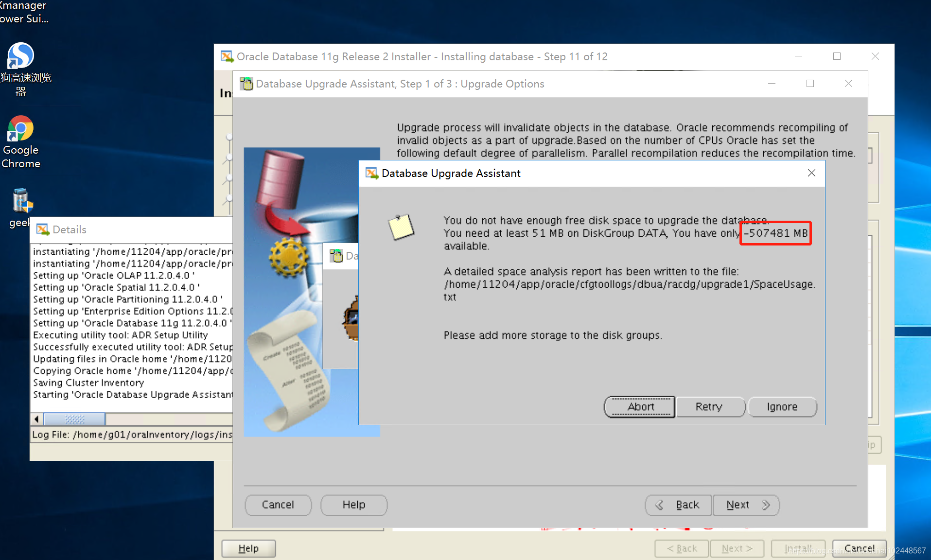Image resolution: width=931 pixels, height=560 pixels.
Task: Click the Log File path in Details
Action: tap(132, 435)
